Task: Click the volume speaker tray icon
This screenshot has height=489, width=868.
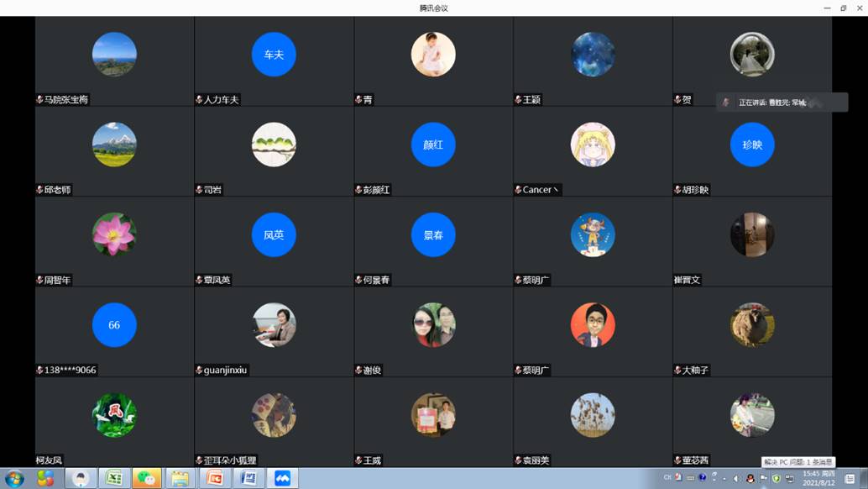Action: [x=736, y=478]
